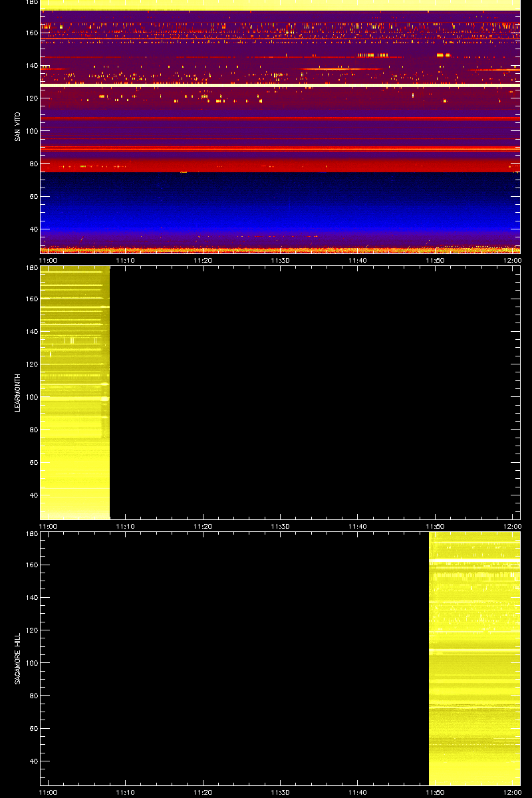The height and width of the screenshot is (798, 532).
Task: Select 12:00 time label under San Vito plot
Action: point(512,261)
